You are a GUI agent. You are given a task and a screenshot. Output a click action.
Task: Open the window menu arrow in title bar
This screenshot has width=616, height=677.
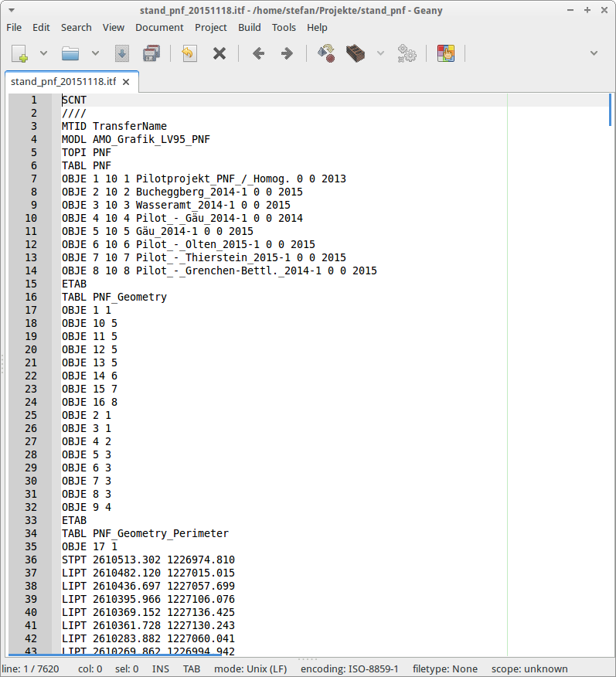pyautogui.click(x=12, y=10)
